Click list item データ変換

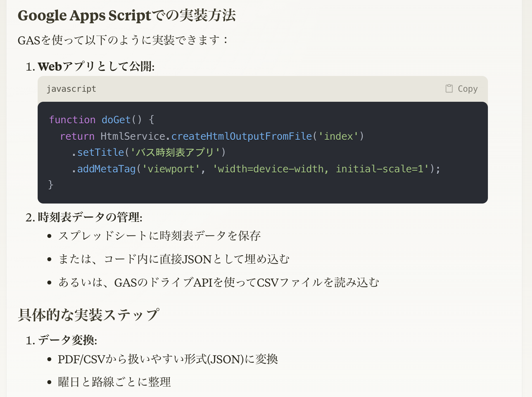pos(67,340)
